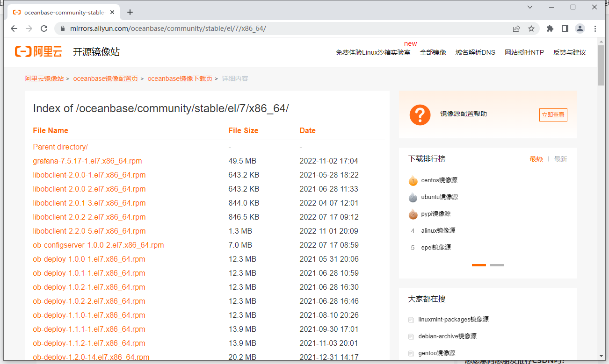Open the 域名解析DNS navigation item
The width and height of the screenshot is (609, 364).
click(475, 52)
